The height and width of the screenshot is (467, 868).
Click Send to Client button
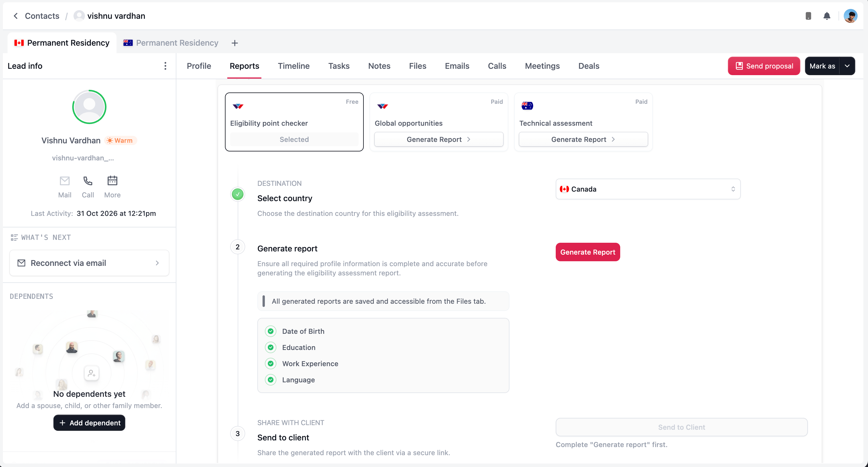pyautogui.click(x=681, y=427)
